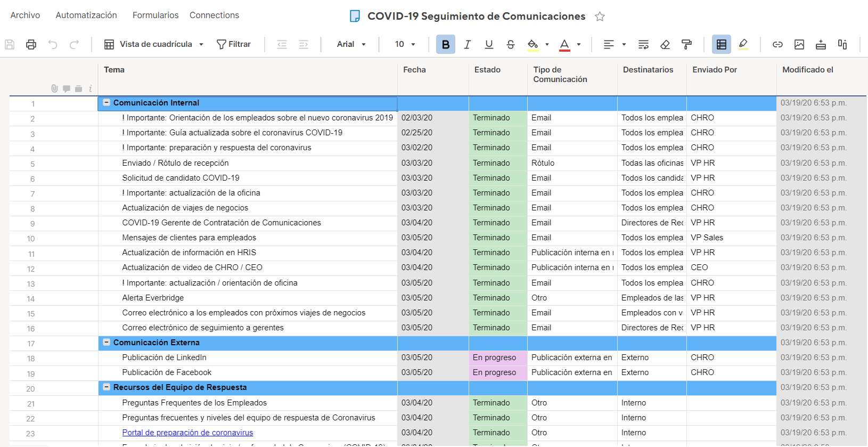Click the clear formatting eraser icon
Image resolution: width=868 pixels, height=447 pixels.
point(665,44)
